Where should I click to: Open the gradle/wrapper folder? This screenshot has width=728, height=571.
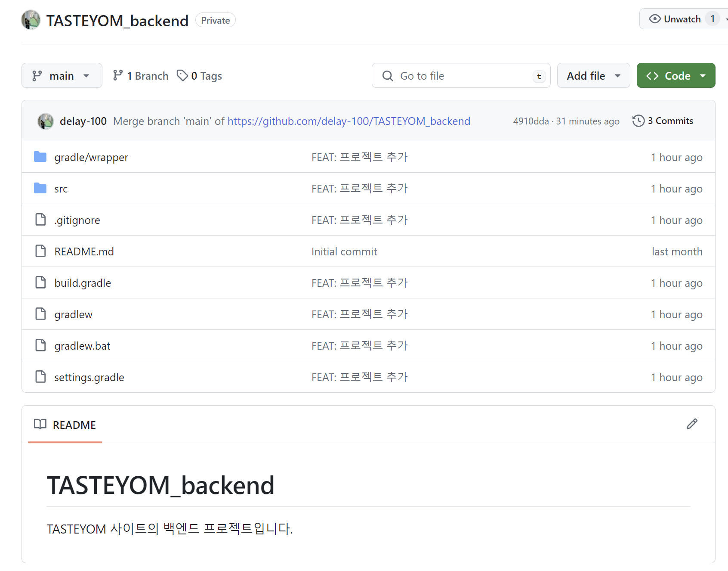[91, 157]
